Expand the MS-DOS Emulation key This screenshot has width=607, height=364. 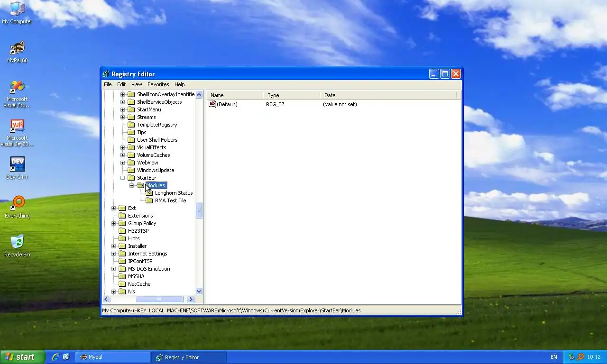pos(113,269)
